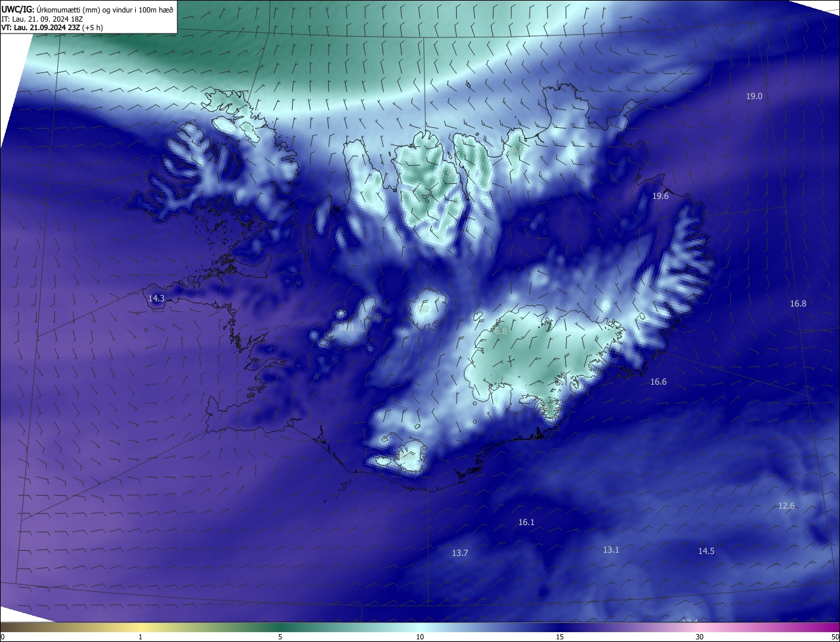
Task: Click the 16.8 value over the eastern sea
Action: point(798,304)
